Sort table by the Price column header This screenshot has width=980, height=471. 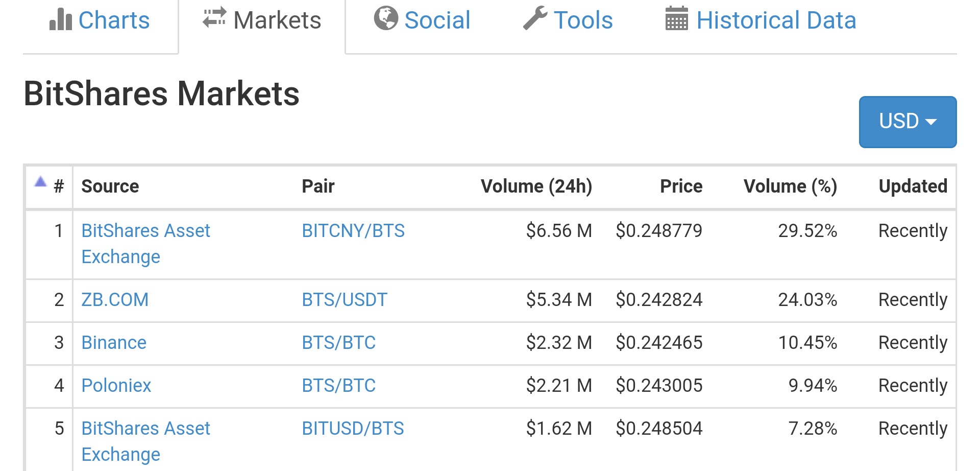click(681, 186)
